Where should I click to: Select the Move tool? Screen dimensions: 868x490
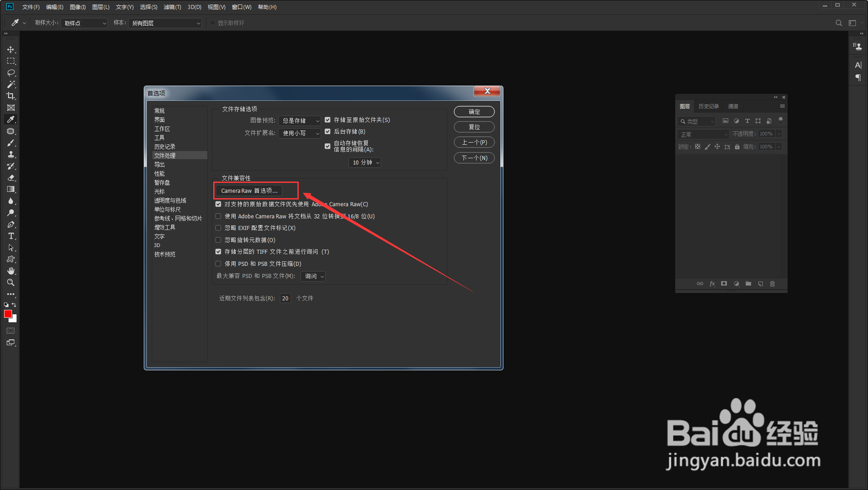(x=11, y=49)
